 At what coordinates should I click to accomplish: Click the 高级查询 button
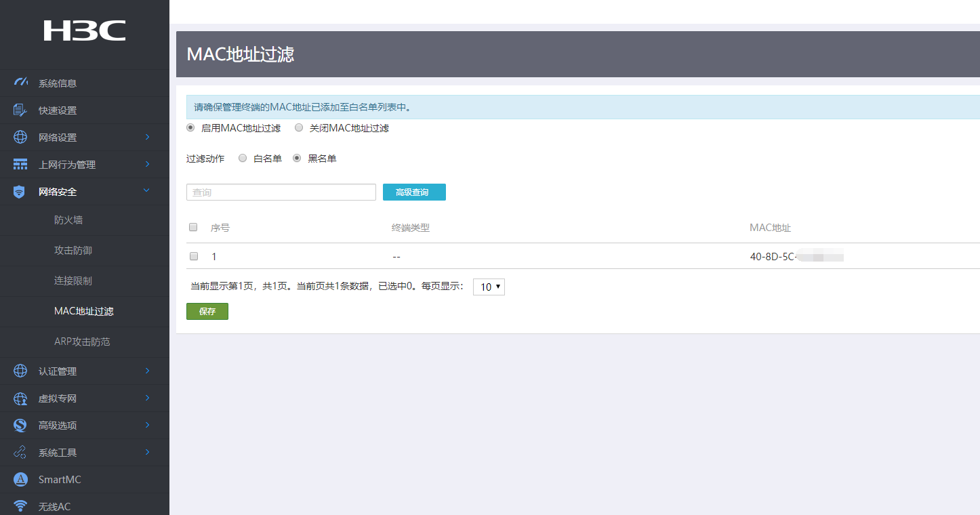[414, 192]
